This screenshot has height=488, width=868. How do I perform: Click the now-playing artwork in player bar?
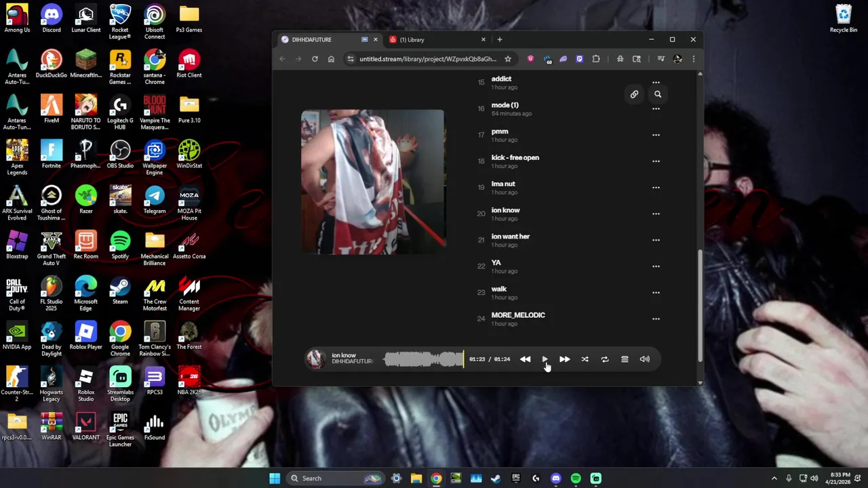pos(315,359)
